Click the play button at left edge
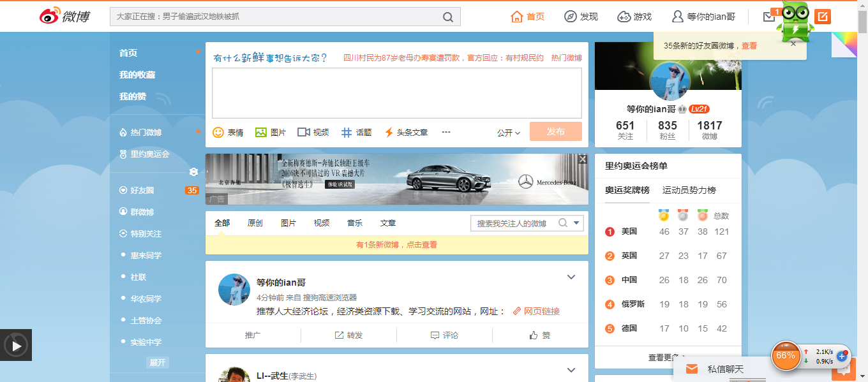 [x=16, y=345]
